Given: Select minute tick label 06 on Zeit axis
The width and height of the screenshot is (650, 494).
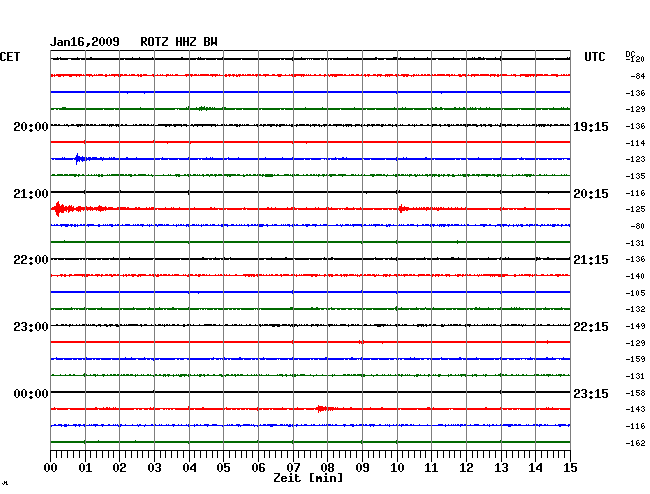Looking at the screenshot, I should [258, 467].
